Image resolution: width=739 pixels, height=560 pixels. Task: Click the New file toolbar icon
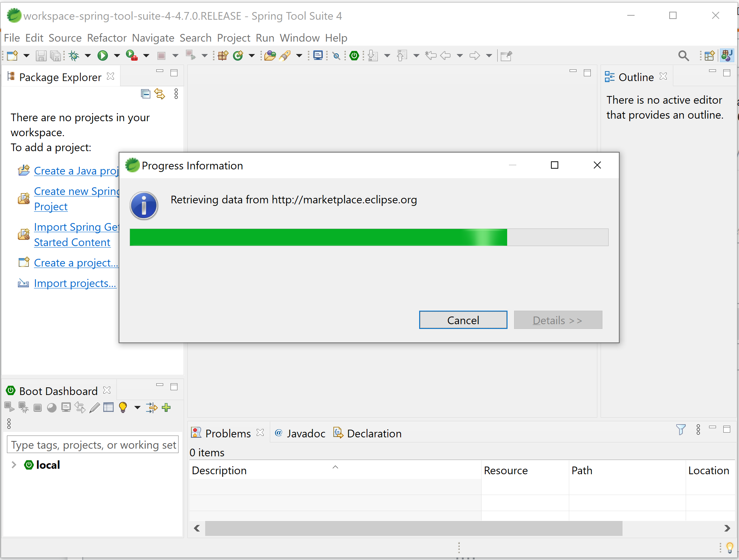point(12,55)
